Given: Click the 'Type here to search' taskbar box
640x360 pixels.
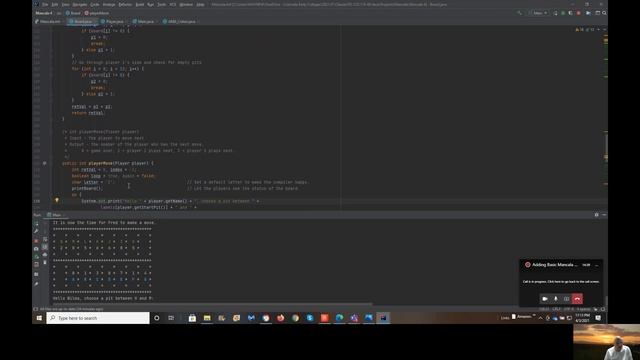Looking at the screenshot, I should click(98, 318).
